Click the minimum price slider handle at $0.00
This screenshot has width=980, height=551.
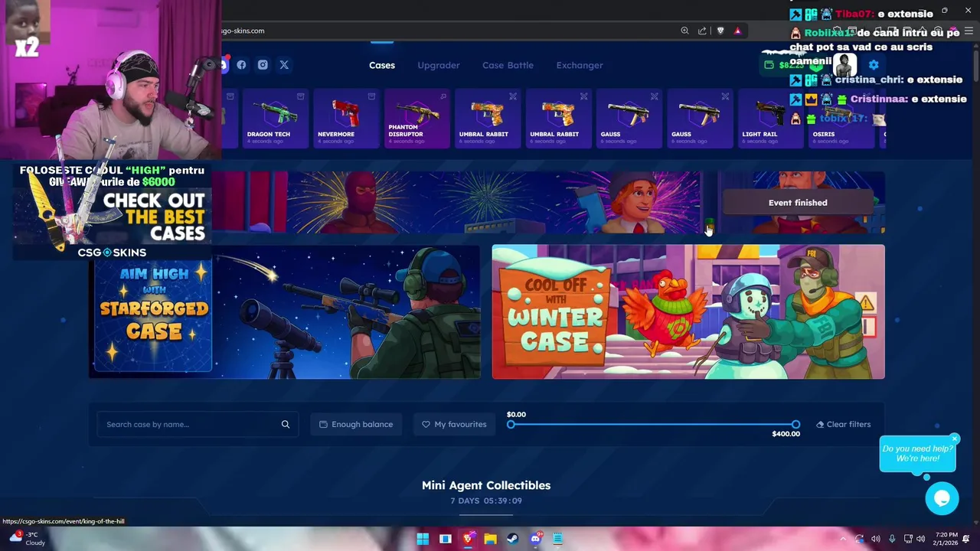tap(511, 424)
